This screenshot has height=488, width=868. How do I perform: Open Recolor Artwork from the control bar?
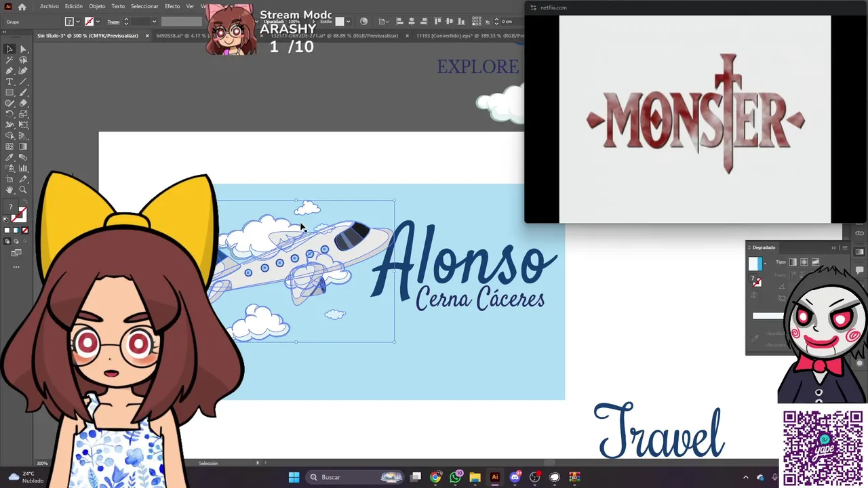point(363,21)
